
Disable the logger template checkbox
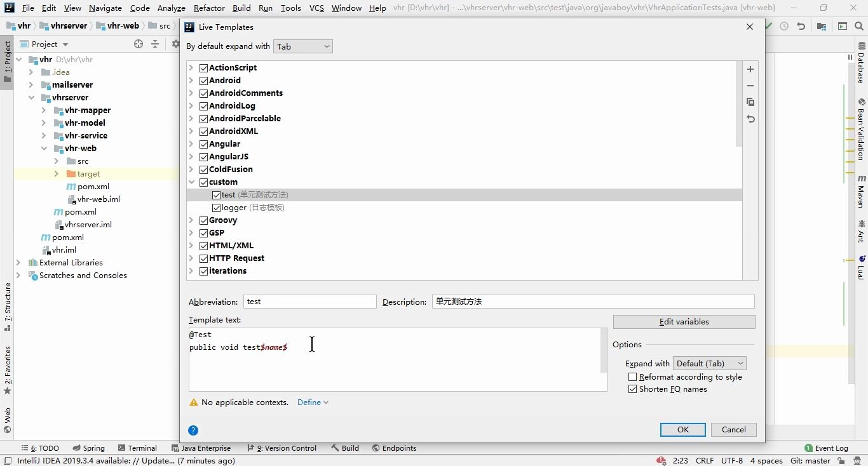217,208
